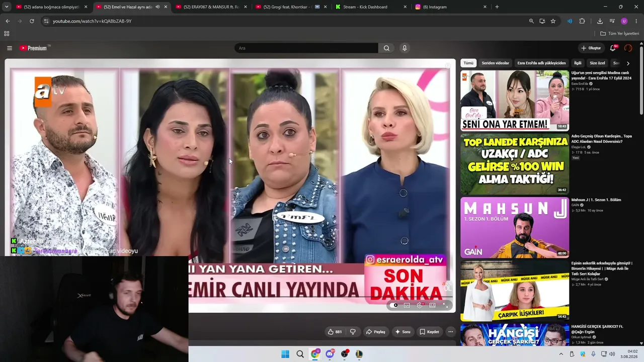Go back in browser history
Viewport: 644px width, 362px height.
pyautogui.click(x=8, y=21)
